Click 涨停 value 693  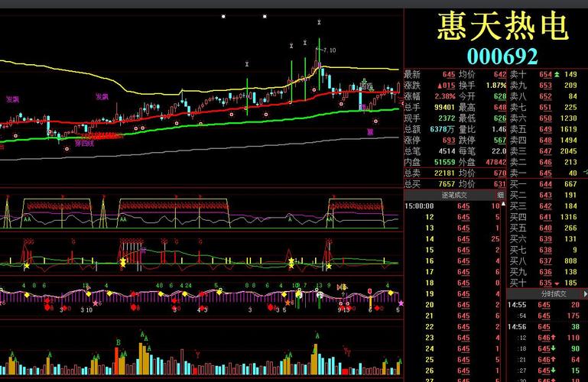[x=449, y=141]
